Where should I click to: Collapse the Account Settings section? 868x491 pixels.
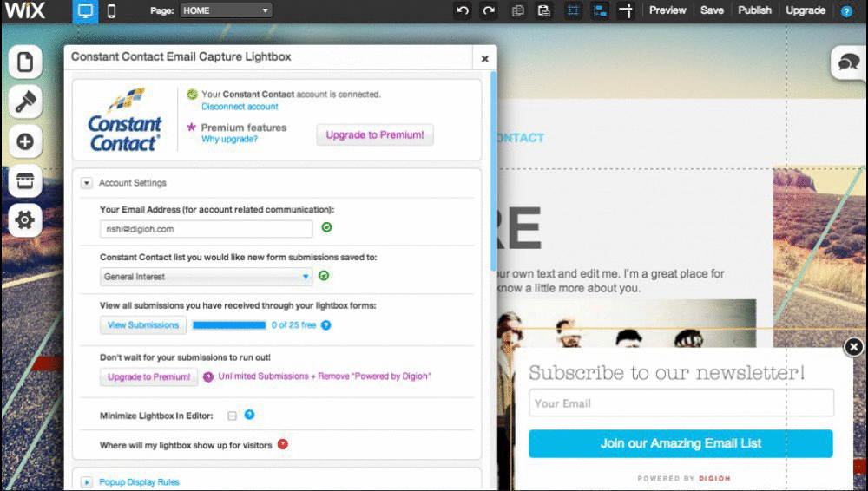point(86,183)
